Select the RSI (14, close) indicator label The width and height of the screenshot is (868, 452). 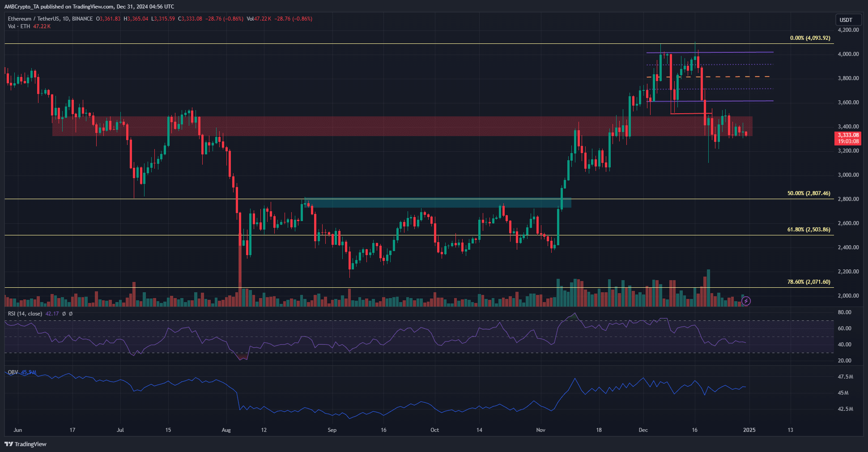coord(26,313)
